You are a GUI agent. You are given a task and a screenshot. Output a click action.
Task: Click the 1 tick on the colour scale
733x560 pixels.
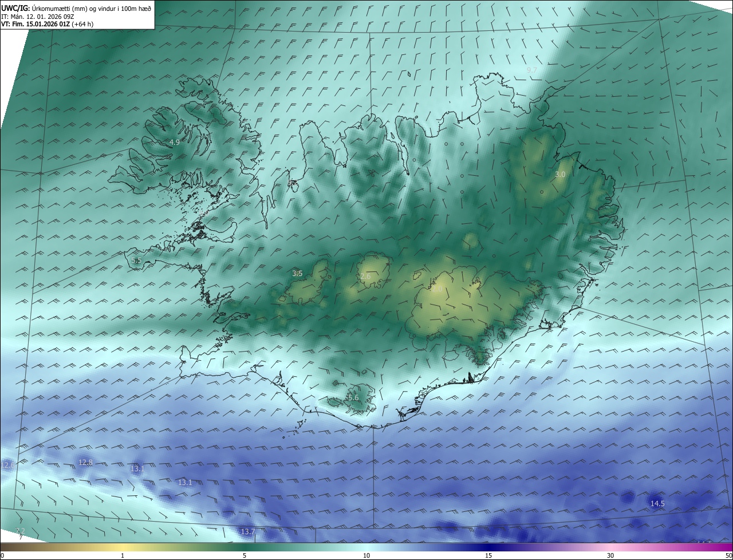[123, 555]
